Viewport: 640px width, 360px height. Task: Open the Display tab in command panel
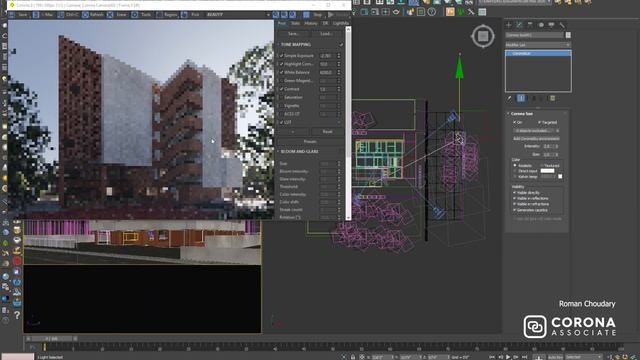(551, 25)
